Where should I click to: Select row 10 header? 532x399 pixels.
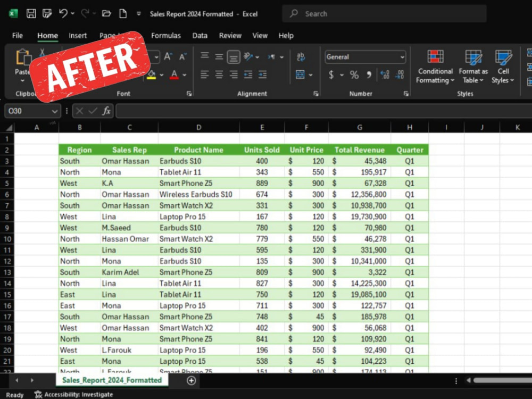pos(7,239)
